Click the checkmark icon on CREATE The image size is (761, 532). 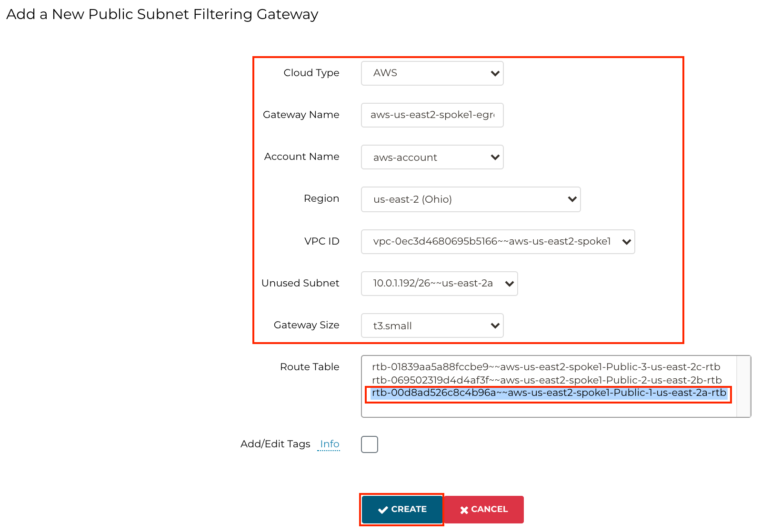click(x=383, y=510)
